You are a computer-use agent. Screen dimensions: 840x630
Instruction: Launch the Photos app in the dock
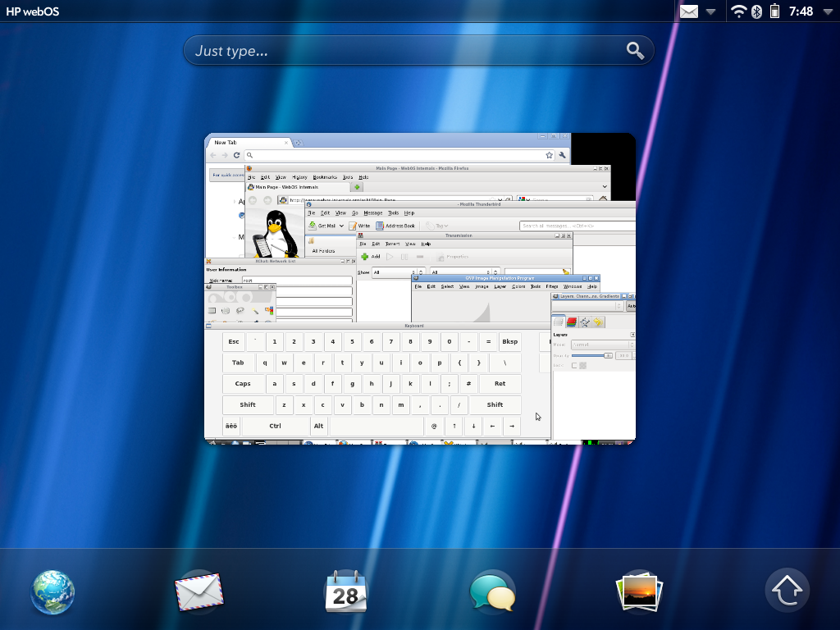coord(639,592)
